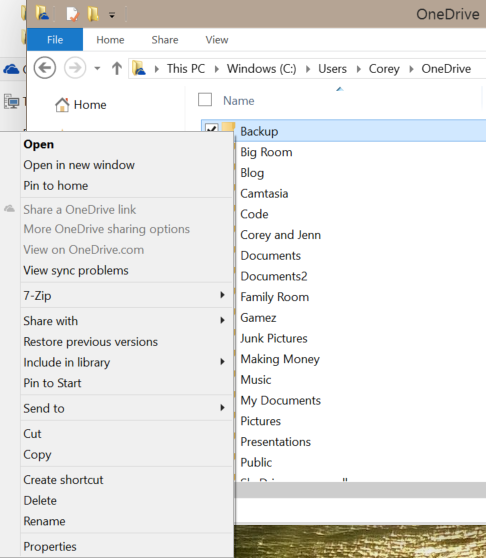Select the Public folder

(x=256, y=462)
